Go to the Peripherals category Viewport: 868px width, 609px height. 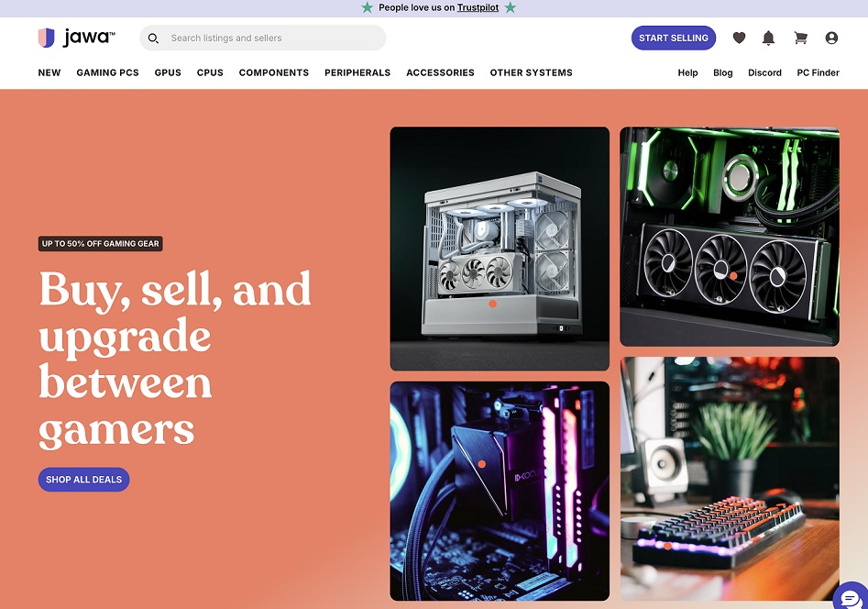(x=357, y=72)
